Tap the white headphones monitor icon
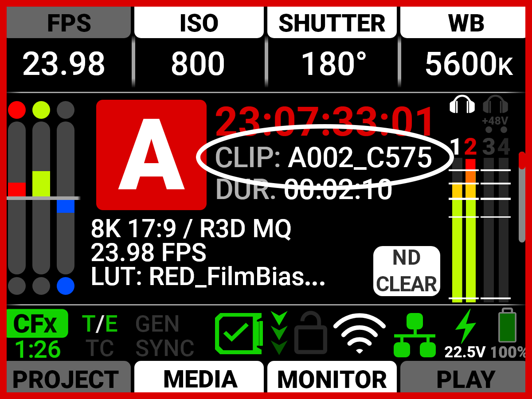The image size is (532, 399). click(462, 105)
